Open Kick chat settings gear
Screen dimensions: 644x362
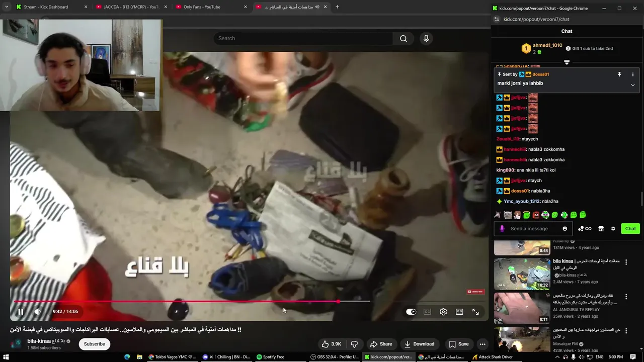tap(613, 229)
